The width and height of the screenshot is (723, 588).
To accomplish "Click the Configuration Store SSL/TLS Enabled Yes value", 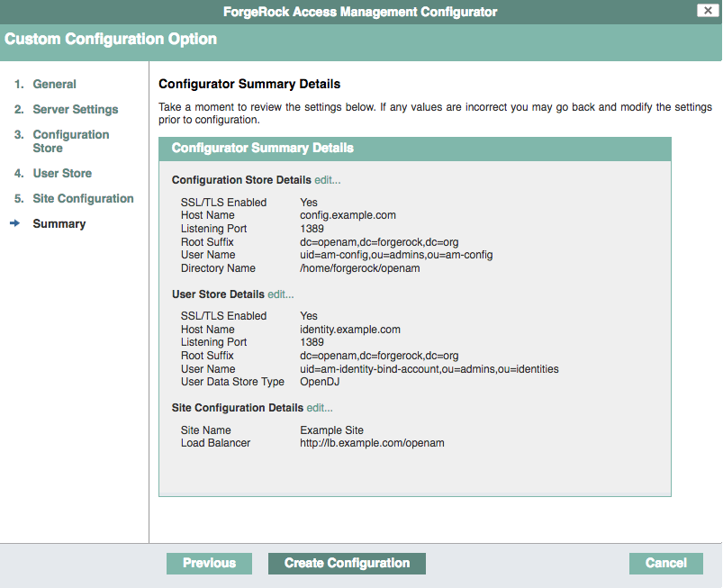I will point(309,203).
